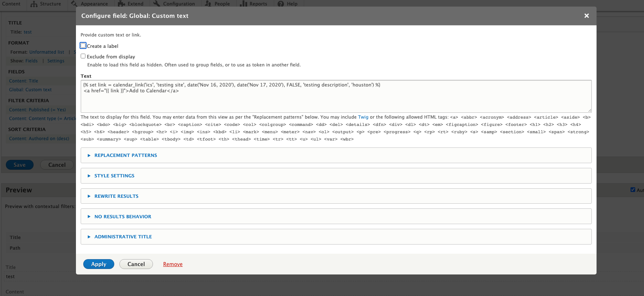The height and width of the screenshot is (296, 644).
Task: Click the Structure hierarchy icon in toolbar
Action: pyautogui.click(x=34, y=4)
